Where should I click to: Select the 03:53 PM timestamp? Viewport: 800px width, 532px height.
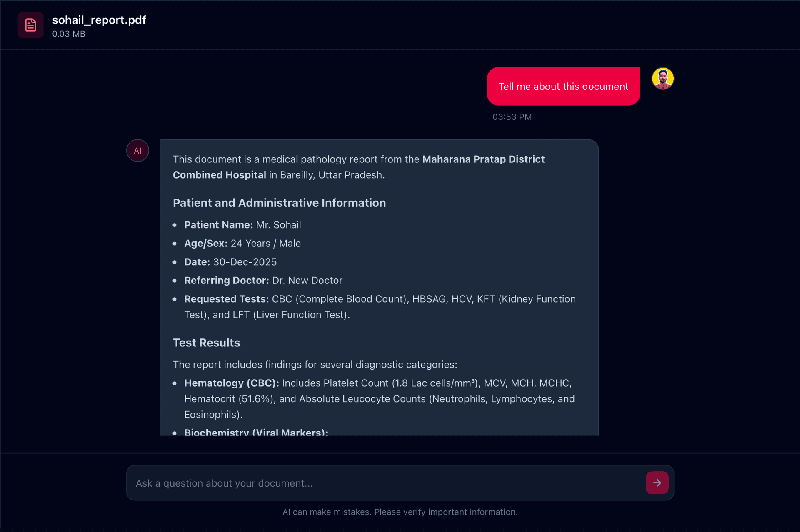512,117
